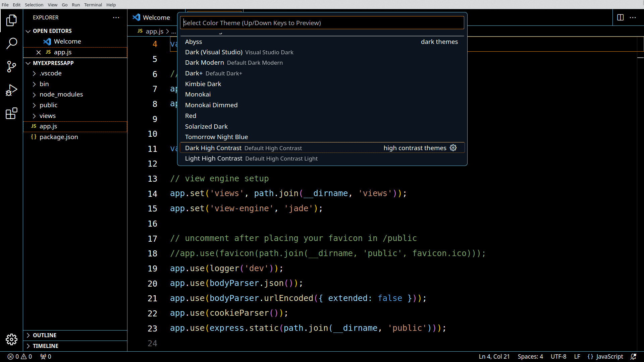Click the Settings gear icon bottom-left
Viewport: 644px width, 362px height.
point(11,339)
